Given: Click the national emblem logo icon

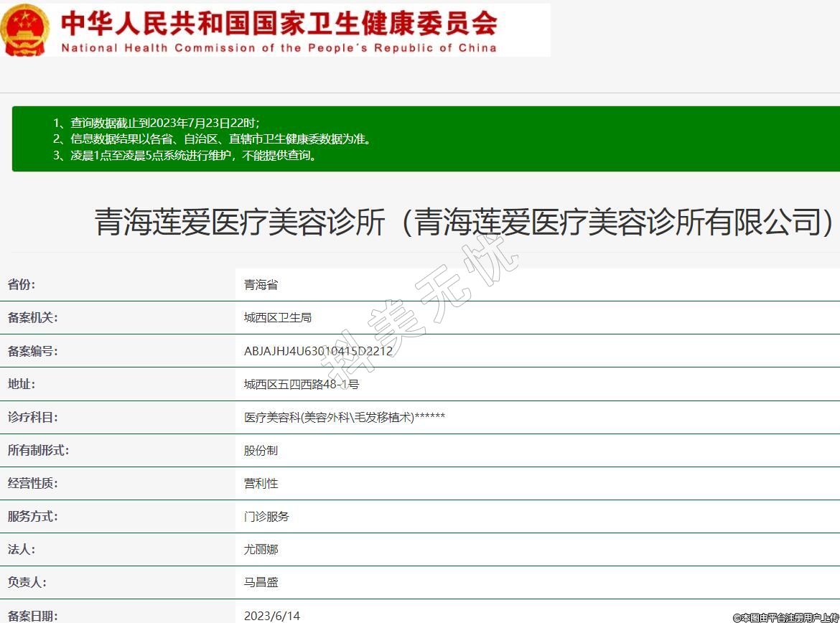Looking at the screenshot, I should (25, 30).
